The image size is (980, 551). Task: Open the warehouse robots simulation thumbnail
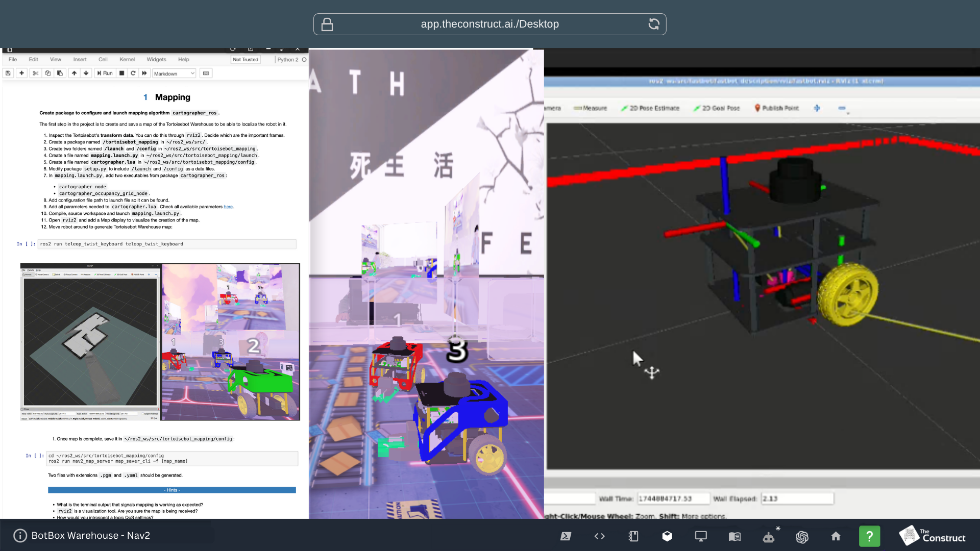[x=231, y=342]
